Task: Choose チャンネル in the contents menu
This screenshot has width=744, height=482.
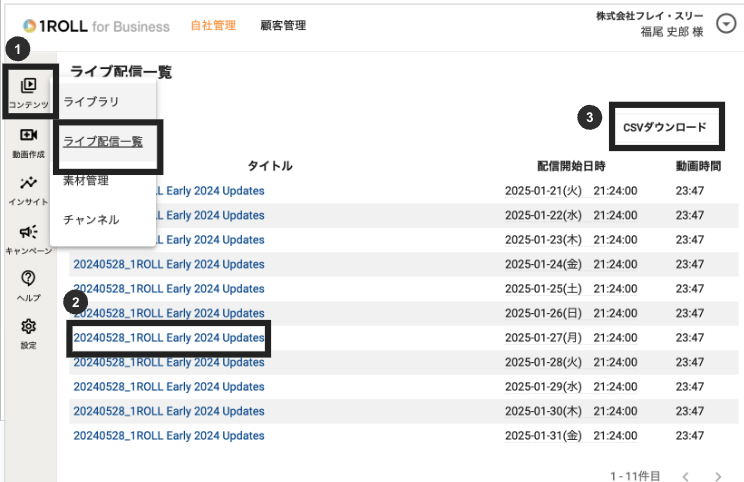Action: 91,219
